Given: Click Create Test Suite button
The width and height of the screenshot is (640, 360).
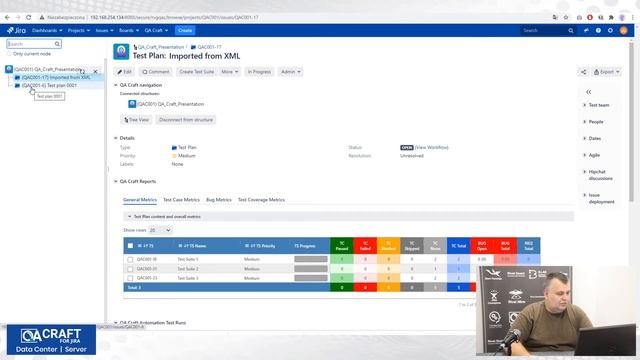Looking at the screenshot, I should 196,72.
